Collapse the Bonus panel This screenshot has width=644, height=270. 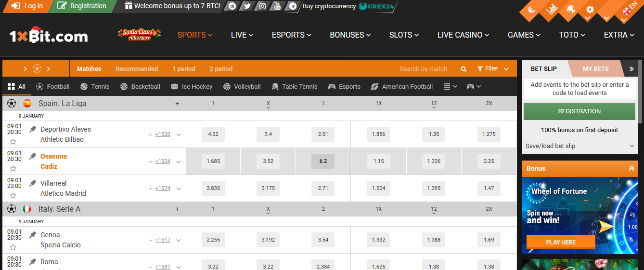[631, 168]
